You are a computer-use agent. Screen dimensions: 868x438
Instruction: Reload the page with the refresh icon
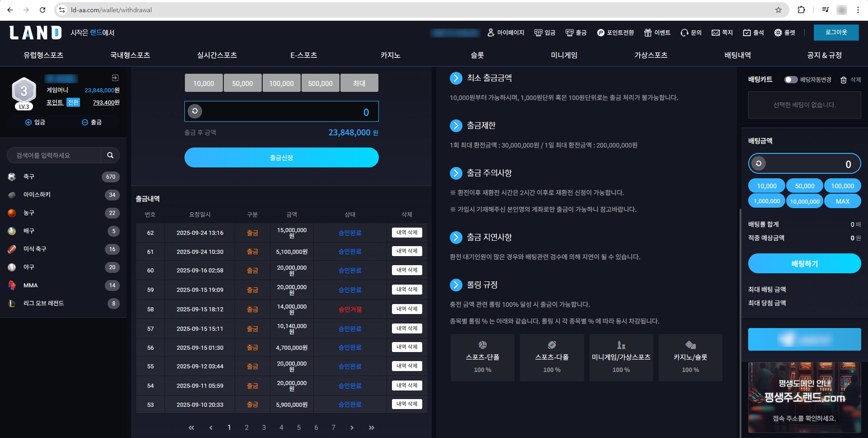click(42, 10)
